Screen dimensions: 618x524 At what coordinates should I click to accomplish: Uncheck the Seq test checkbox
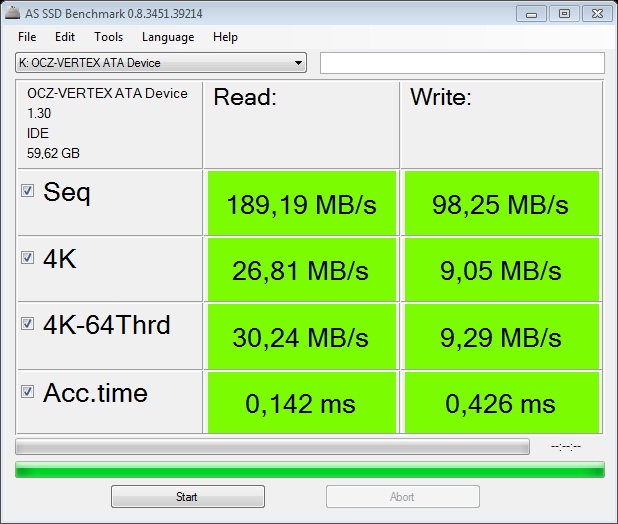[x=27, y=191]
